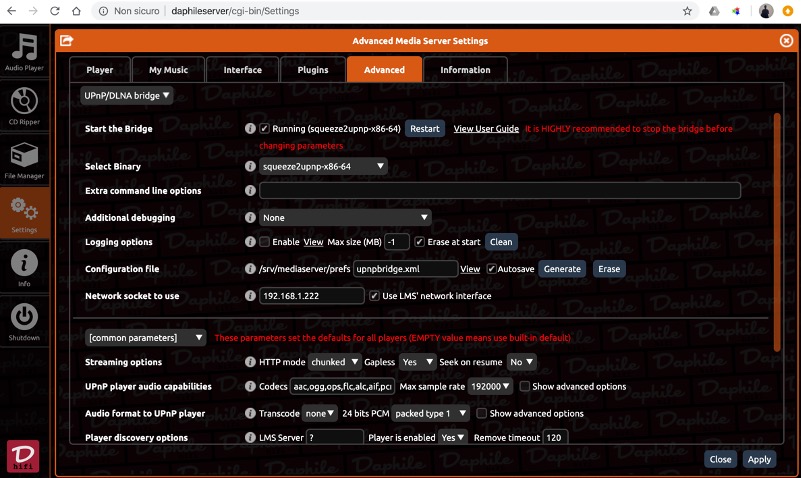Click the pop-out icon in dialog header
This screenshot has height=478, width=801.
pos(66,40)
